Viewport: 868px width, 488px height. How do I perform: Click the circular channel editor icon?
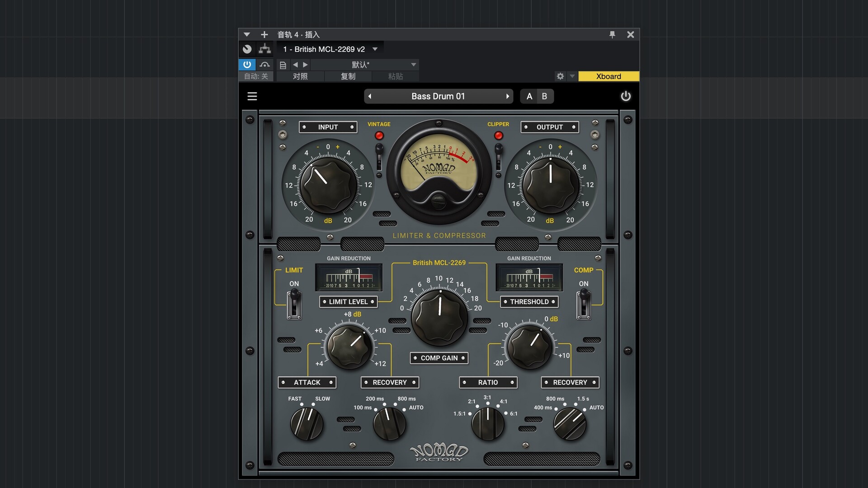click(247, 49)
